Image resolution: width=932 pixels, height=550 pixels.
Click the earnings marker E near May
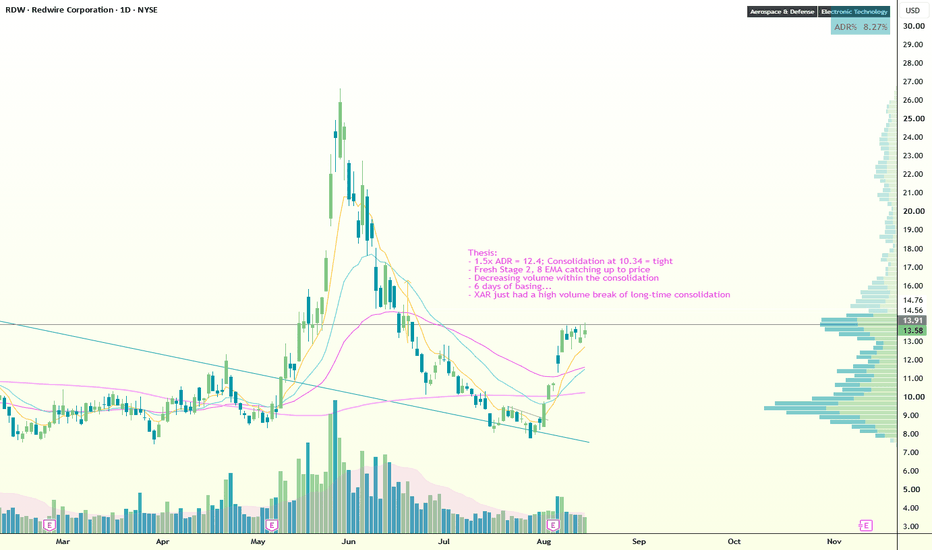(x=272, y=525)
